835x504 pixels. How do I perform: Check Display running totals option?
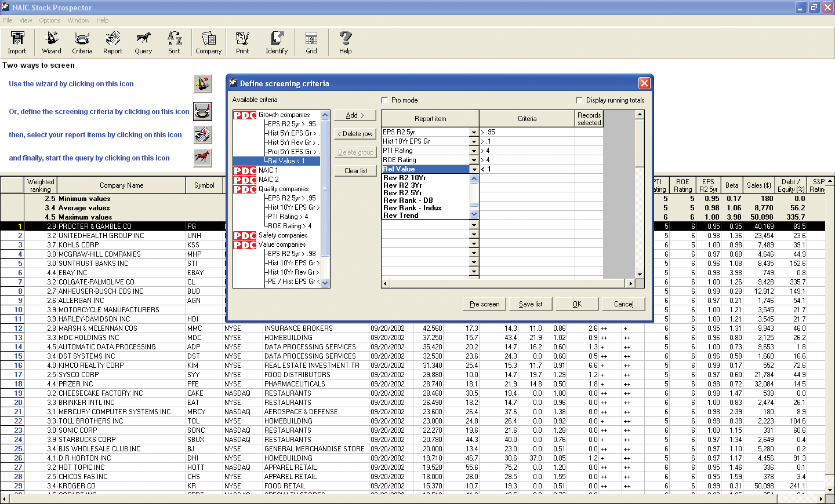[579, 100]
